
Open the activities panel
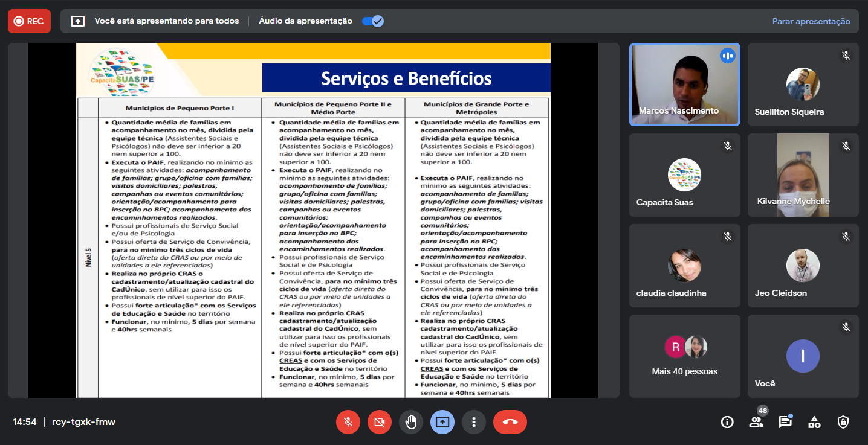coord(814,422)
